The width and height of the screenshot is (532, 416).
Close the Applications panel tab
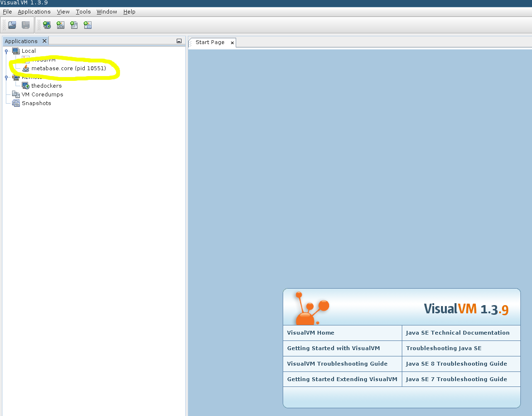click(45, 41)
